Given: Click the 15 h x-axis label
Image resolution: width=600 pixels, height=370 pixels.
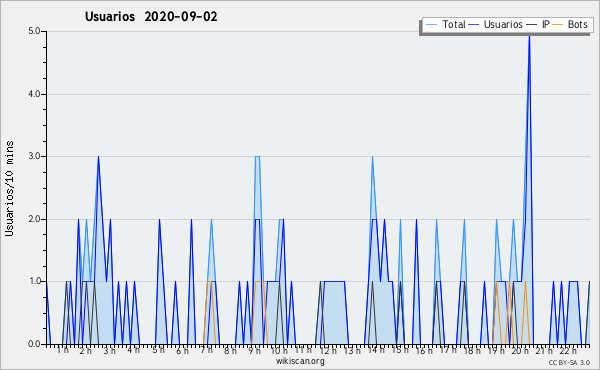Looking at the screenshot, I should [x=400, y=350].
